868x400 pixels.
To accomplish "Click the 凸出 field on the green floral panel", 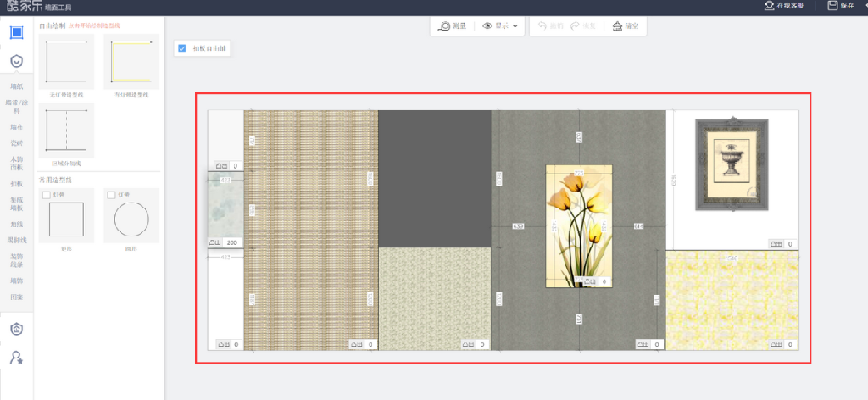I will click(x=482, y=345).
